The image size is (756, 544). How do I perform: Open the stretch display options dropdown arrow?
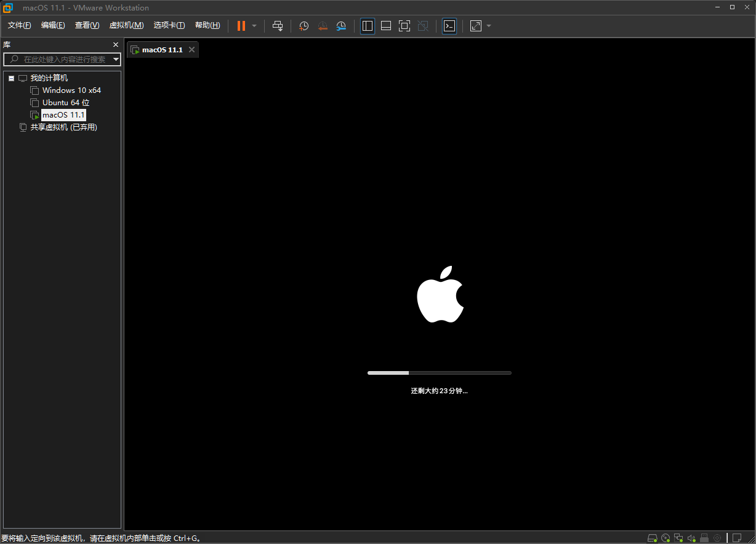(489, 26)
